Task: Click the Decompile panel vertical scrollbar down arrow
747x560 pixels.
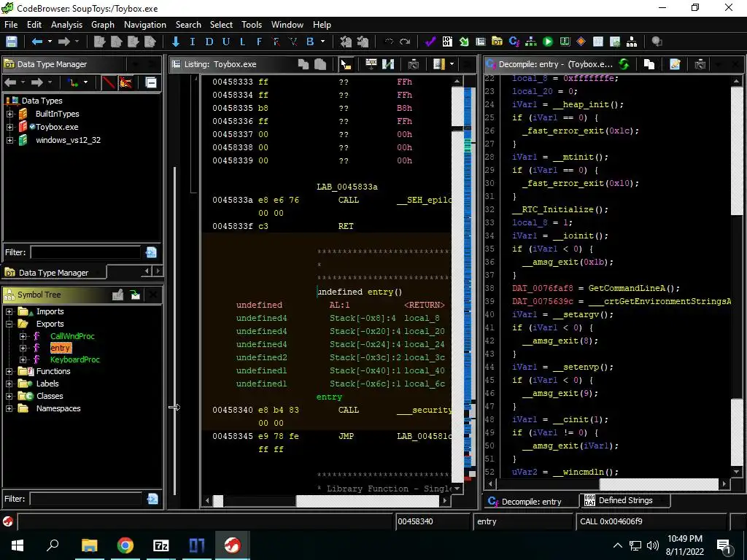Action: 736,472
